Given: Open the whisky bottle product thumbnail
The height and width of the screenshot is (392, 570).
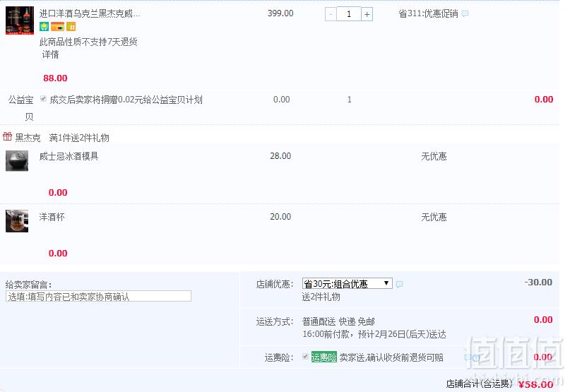Looking at the screenshot, I should [20, 20].
